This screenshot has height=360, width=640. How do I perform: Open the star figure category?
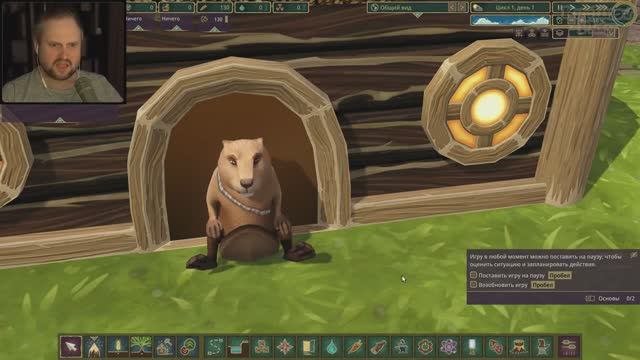[402, 347]
